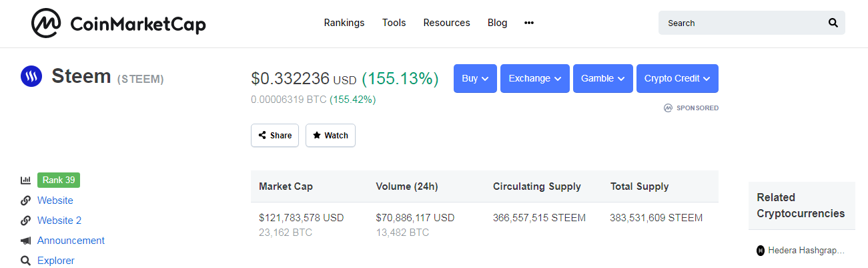Viewport: 868px width, 268px height.
Task: Open the Website 2 link
Action: 59,221
